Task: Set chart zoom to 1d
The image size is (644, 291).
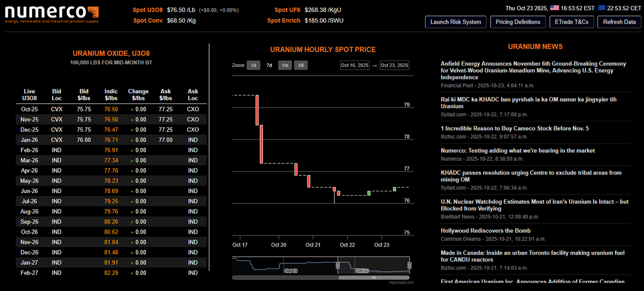Action: 253,65
